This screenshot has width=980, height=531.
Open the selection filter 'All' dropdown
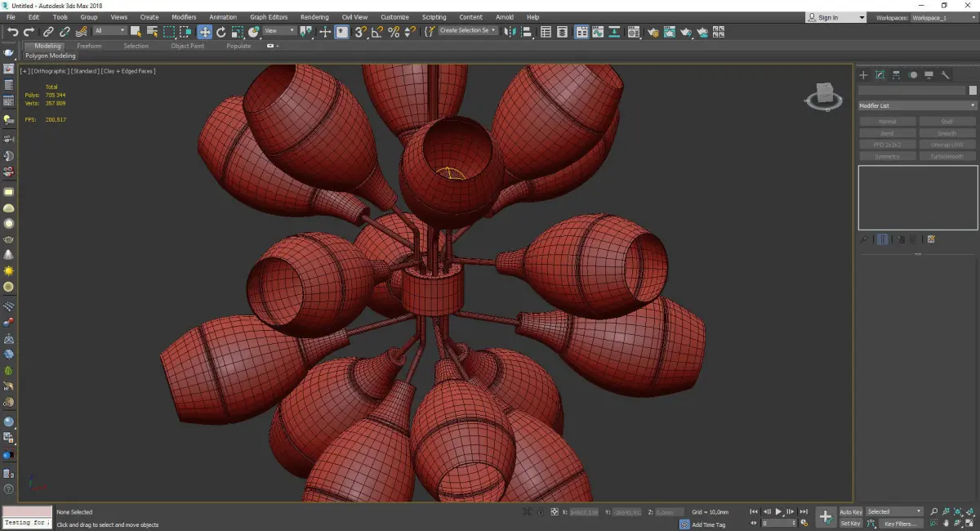click(109, 31)
